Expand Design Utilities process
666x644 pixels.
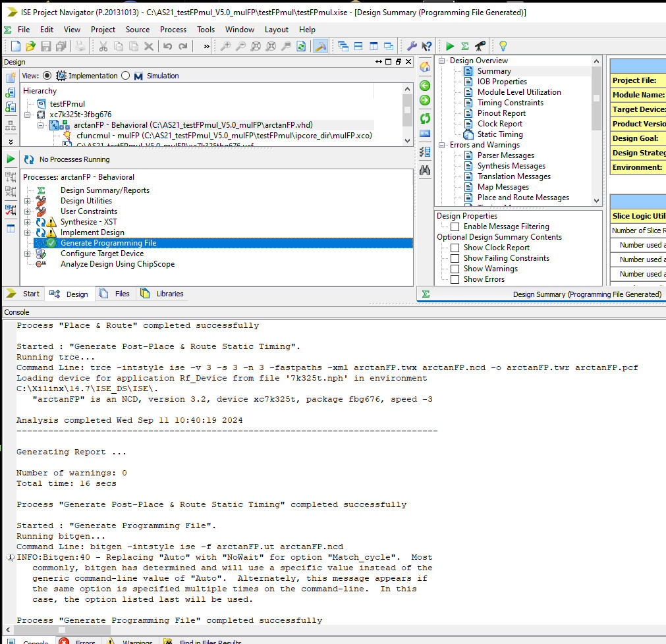click(x=28, y=201)
